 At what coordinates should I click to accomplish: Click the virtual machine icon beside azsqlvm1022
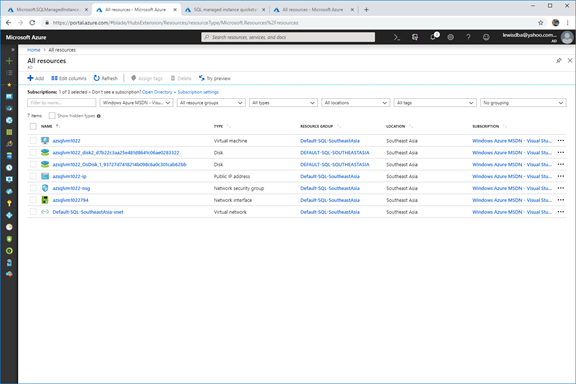point(45,141)
